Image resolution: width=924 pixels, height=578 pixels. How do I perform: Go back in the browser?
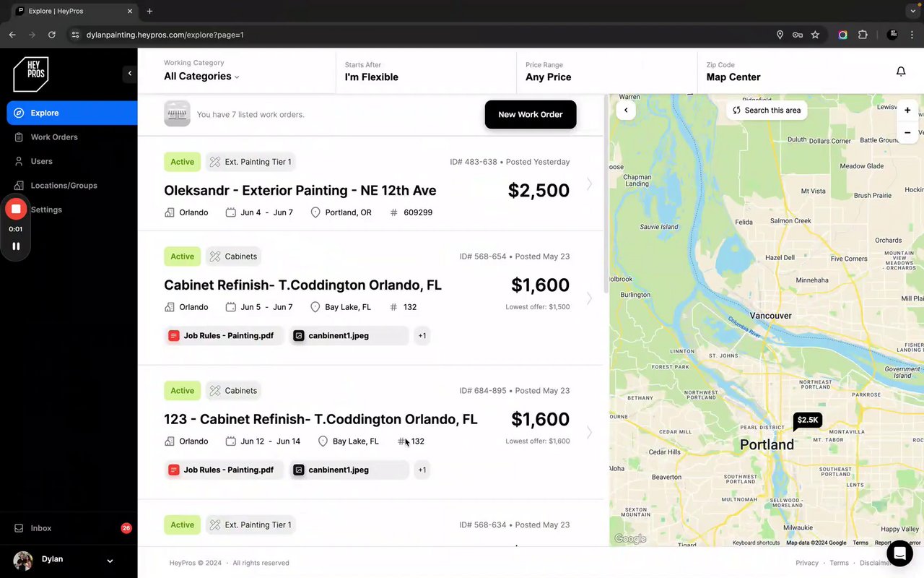click(12, 35)
